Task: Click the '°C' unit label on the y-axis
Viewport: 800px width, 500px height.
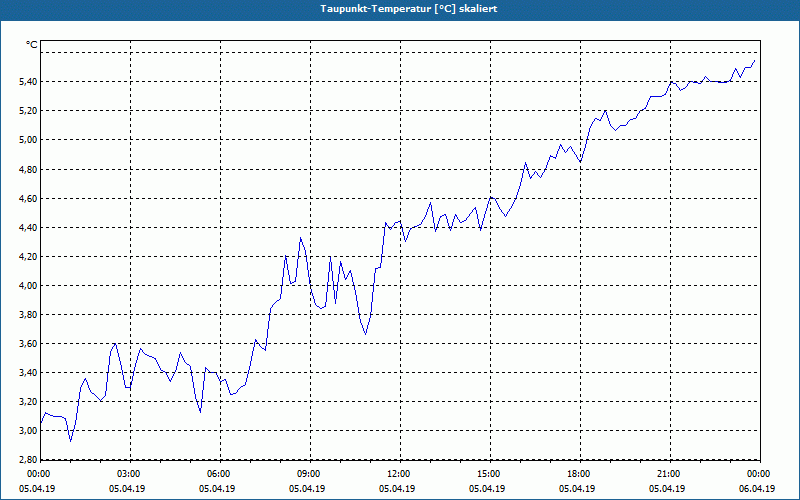Action: coord(32,45)
